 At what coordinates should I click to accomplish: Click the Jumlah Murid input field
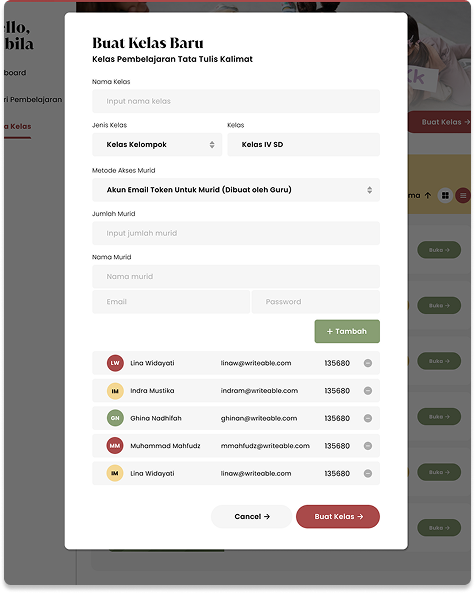(x=236, y=233)
